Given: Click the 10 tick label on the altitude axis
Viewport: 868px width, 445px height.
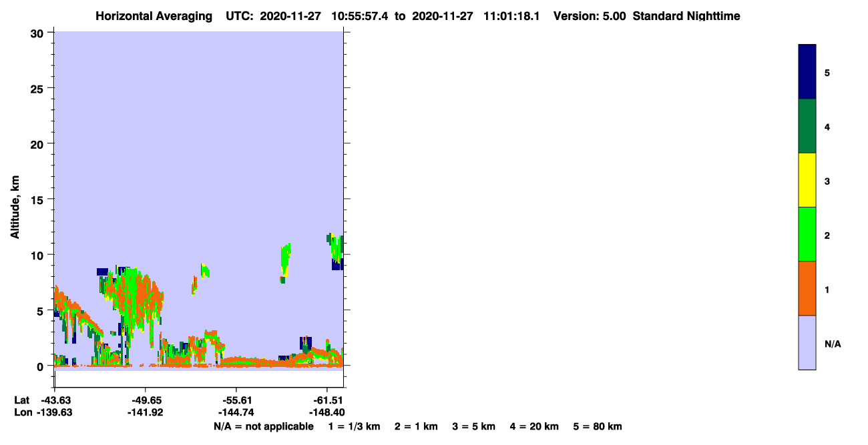Looking at the screenshot, I should 38,255.
